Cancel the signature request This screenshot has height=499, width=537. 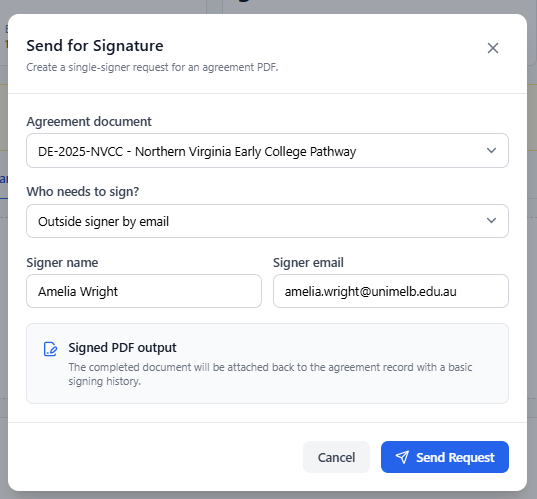[336, 457]
